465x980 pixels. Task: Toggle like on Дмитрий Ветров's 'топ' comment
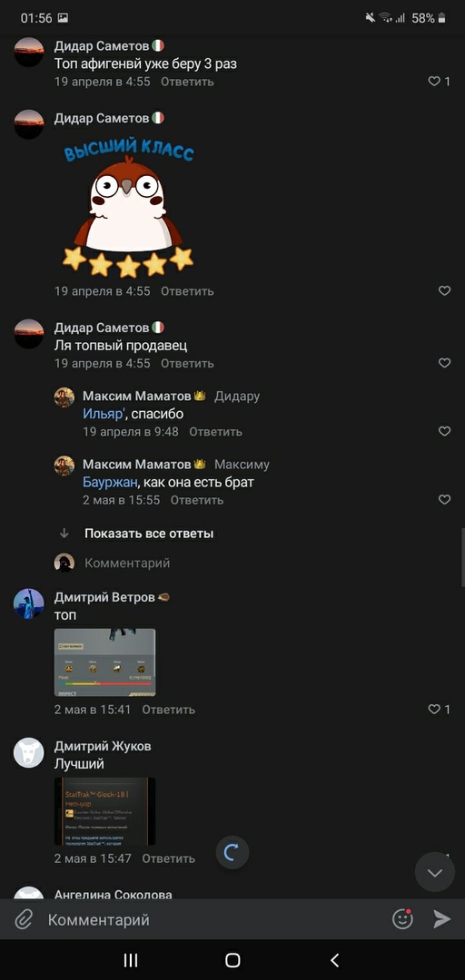439,710
